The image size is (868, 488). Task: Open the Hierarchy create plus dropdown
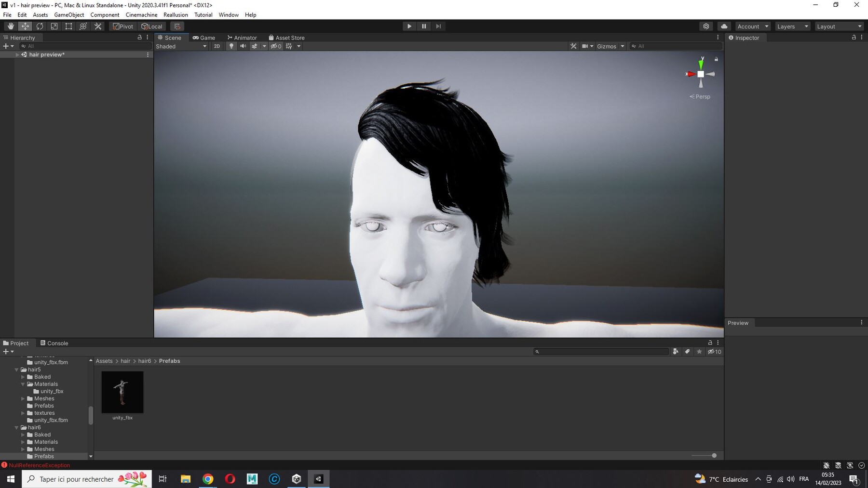click(8, 46)
